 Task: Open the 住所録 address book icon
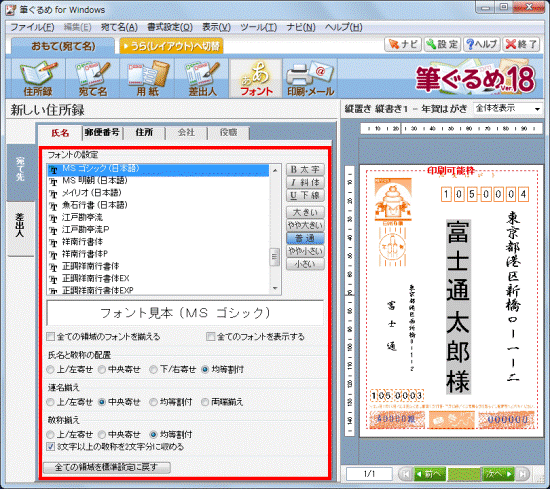(x=38, y=79)
